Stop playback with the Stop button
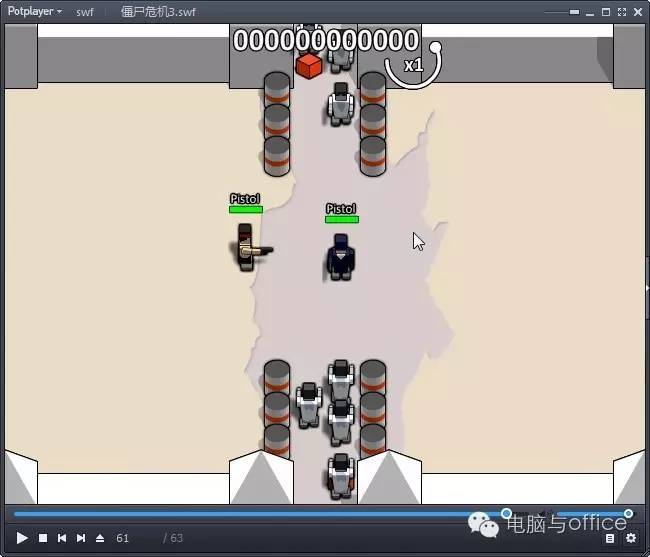 tap(43, 538)
